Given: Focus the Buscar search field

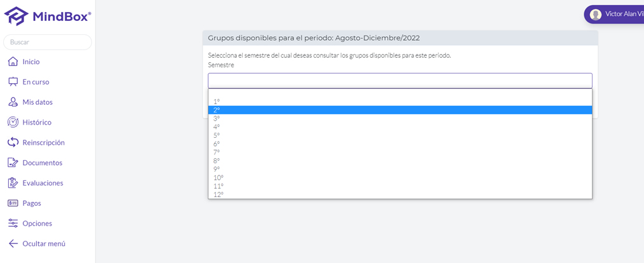Looking at the screenshot, I should (48, 42).
